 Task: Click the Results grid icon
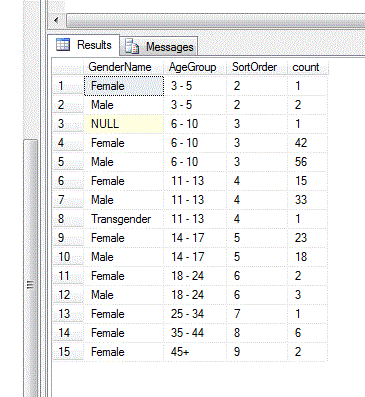tap(63, 44)
